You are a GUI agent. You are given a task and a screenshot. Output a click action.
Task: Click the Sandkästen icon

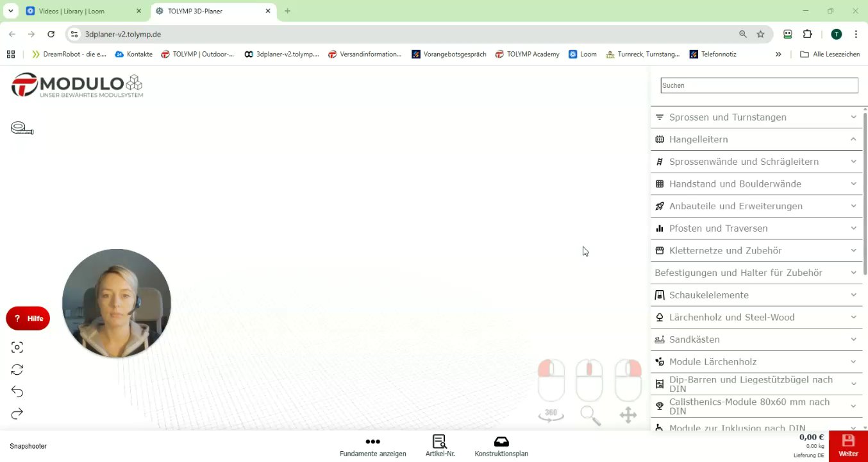pos(660,339)
